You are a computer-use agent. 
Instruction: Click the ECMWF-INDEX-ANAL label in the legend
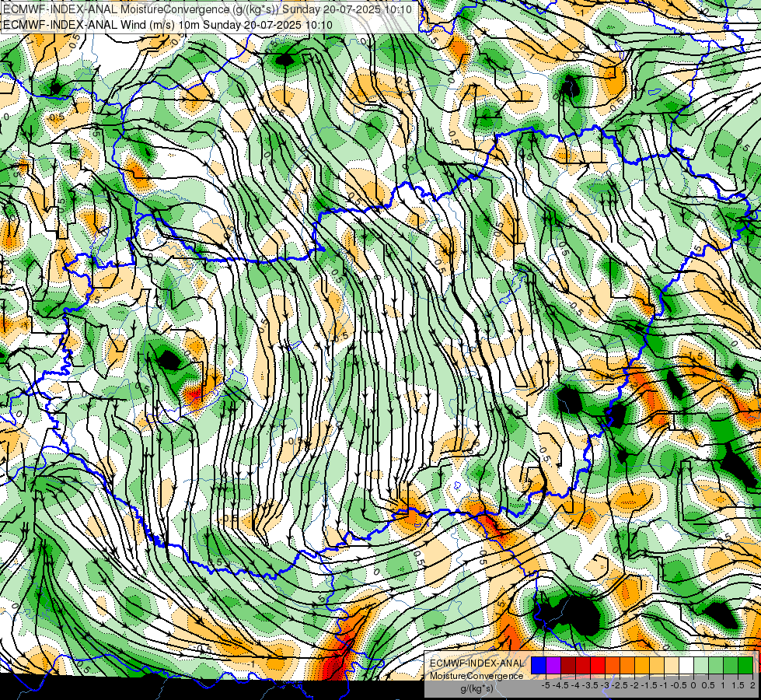click(x=476, y=663)
